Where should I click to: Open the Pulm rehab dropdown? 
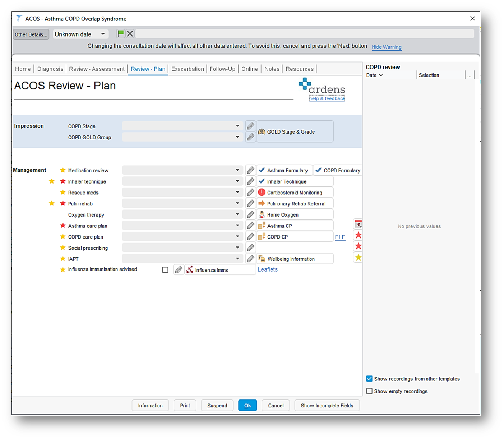182,204
